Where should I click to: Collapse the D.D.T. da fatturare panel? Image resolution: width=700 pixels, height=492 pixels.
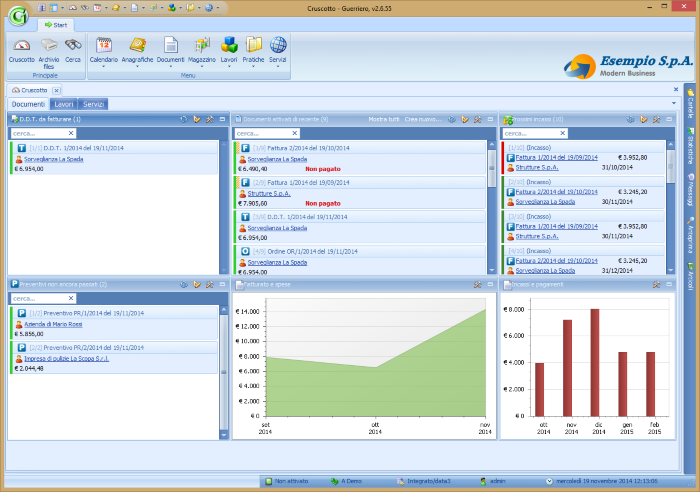(x=222, y=119)
